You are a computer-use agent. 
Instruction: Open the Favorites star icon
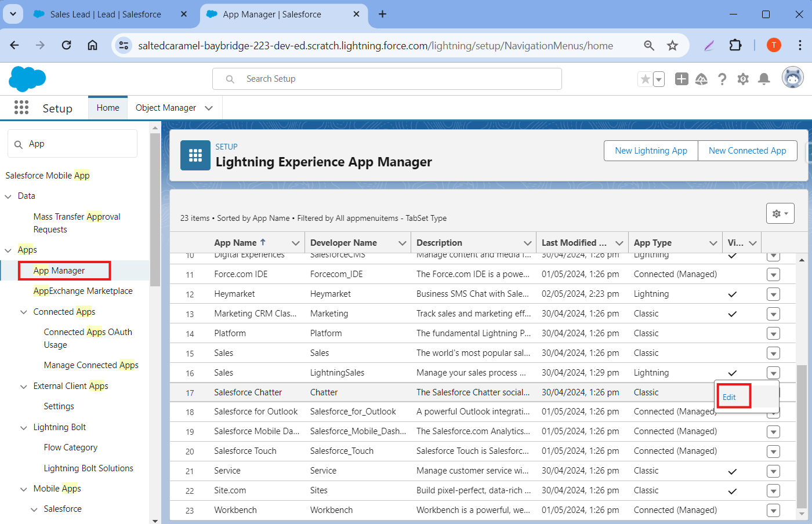tap(645, 79)
